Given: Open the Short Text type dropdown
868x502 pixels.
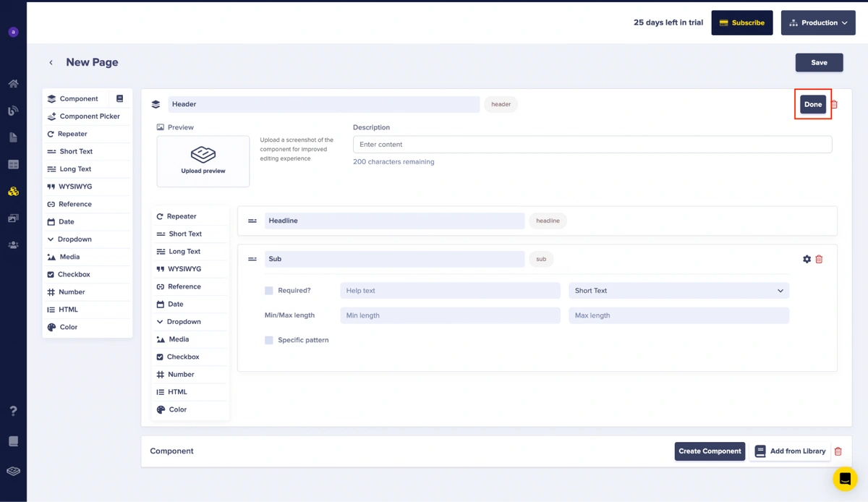Looking at the screenshot, I should [678, 291].
